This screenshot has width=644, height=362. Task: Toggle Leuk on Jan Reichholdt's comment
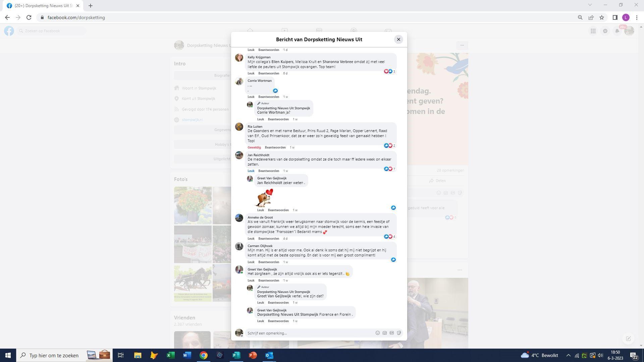click(251, 171)
